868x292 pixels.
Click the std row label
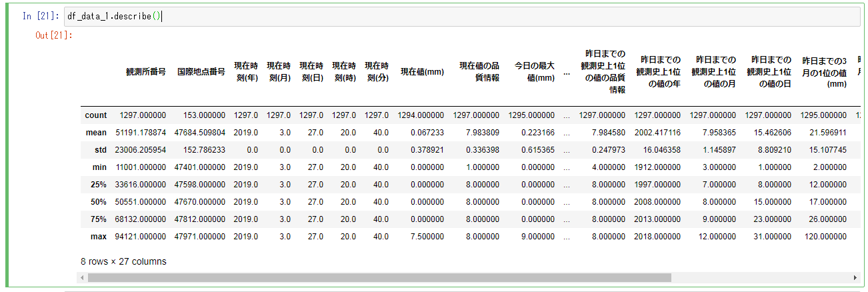point(100,150)
